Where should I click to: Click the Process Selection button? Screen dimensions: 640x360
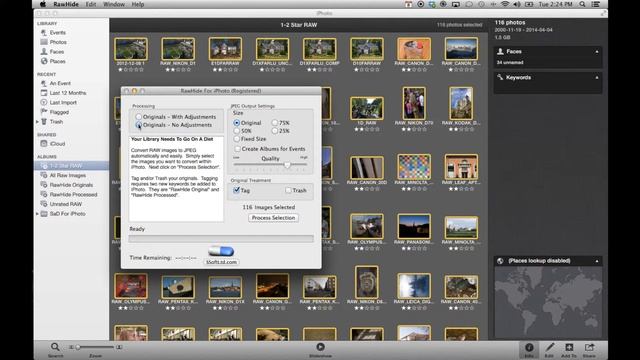[x=273, y=218]
